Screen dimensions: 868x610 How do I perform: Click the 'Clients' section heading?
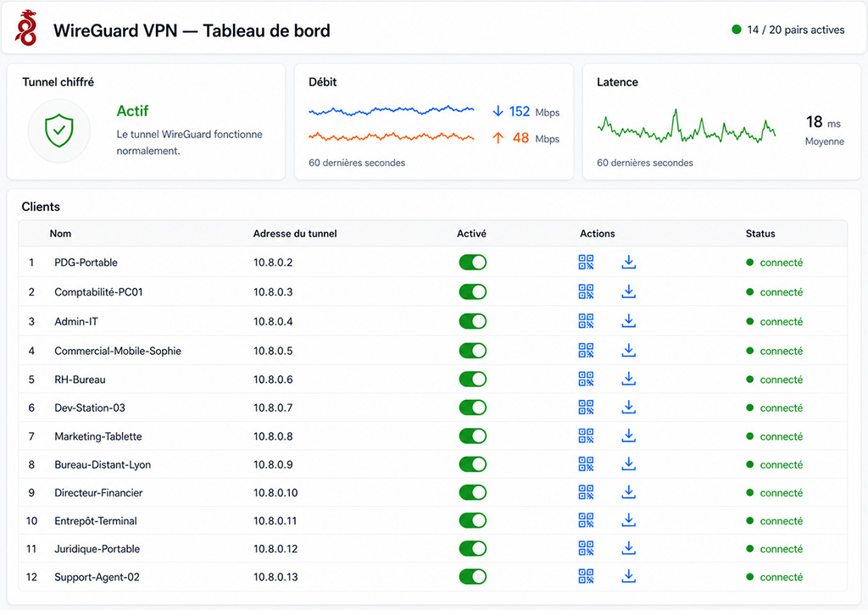coord(41,207)
